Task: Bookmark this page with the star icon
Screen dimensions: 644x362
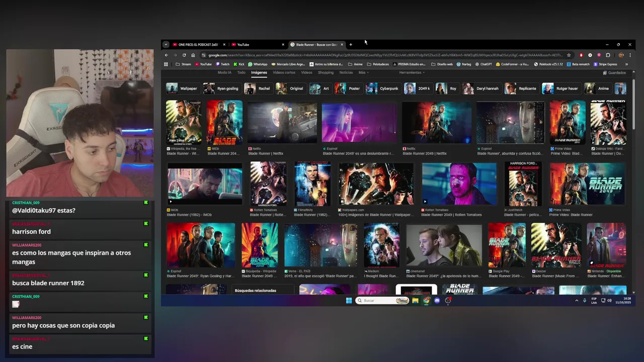Action: [569, 55]
